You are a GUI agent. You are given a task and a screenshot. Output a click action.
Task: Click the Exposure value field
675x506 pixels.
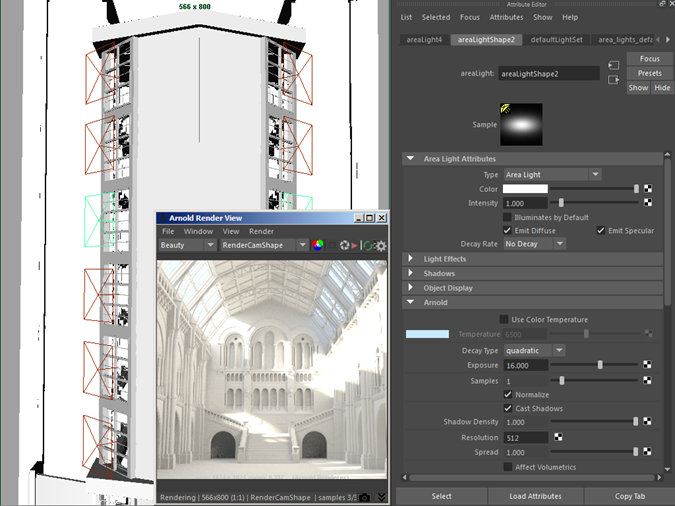[526, 365]
